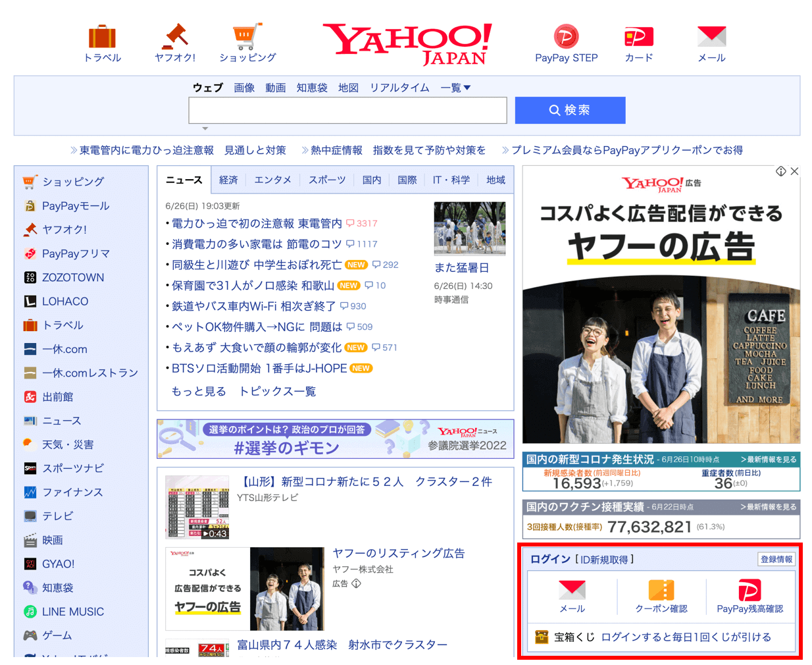The height and width of the screenshot is (665, 812).
Task: Select the 動画 search tab
Action: [276, 88]
